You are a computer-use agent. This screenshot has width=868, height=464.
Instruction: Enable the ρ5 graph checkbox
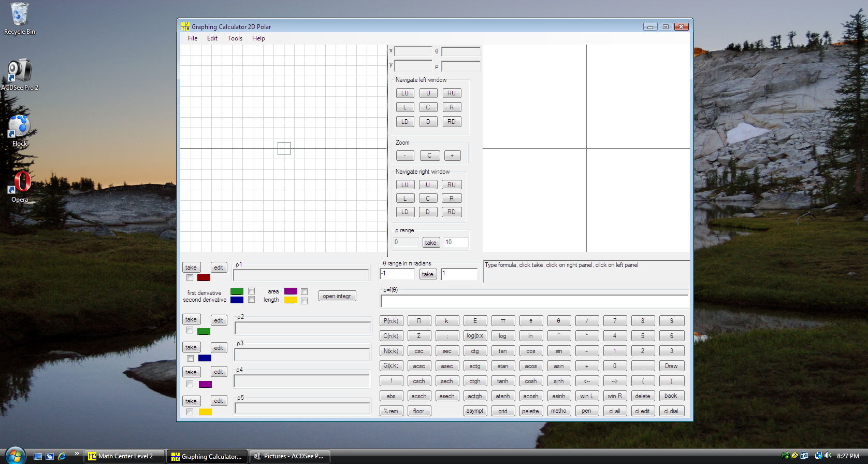190,412
